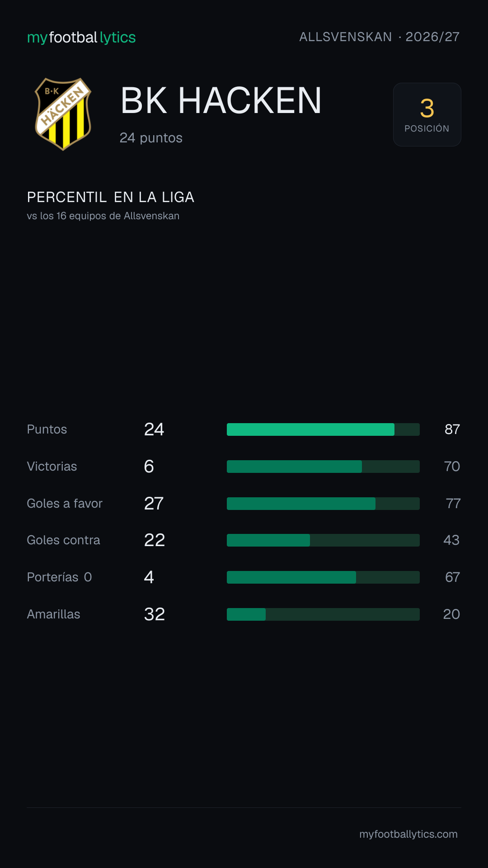488x868 pixels.
Task: Click the Victorias stat label
Action: [x=52, y=467]
